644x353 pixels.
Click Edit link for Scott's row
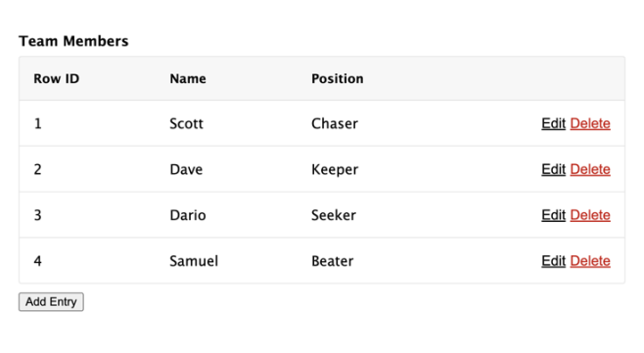pos(553,123)
